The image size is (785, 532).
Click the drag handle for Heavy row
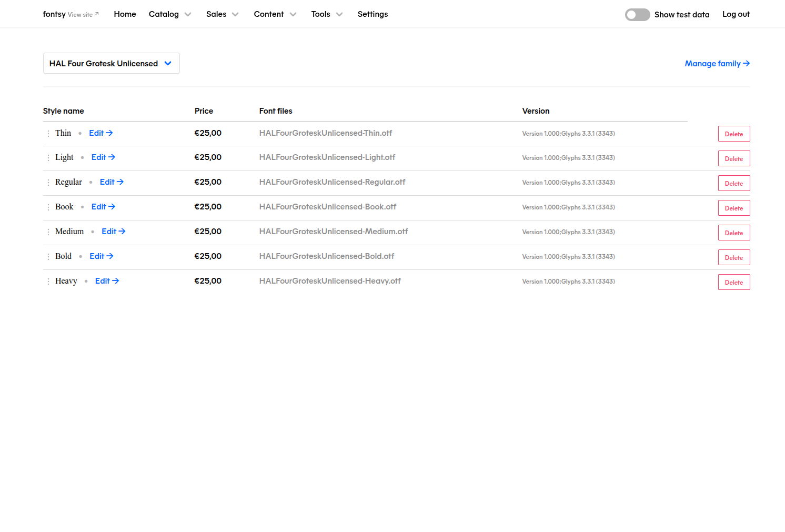pyautogui.click(x=48, y=282)
